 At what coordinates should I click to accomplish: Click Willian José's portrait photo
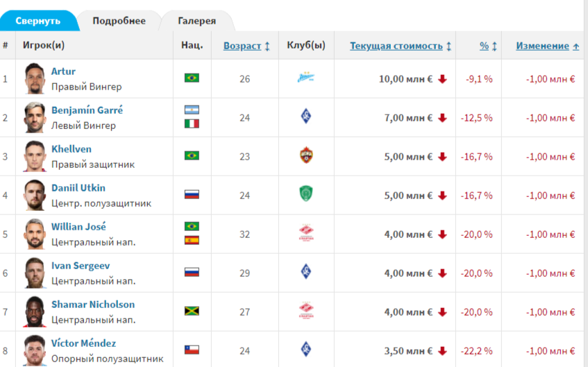pyautogui.click(x=34, y=234)
